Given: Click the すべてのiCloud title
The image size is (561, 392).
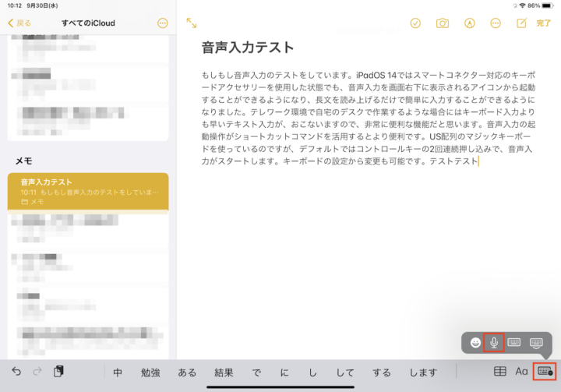Looking at the screenshot, I should [x=88, y=23].
